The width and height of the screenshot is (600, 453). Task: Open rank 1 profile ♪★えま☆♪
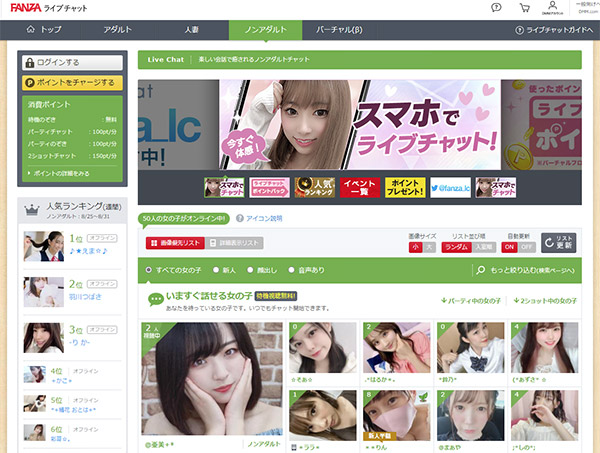coord(88,251)
